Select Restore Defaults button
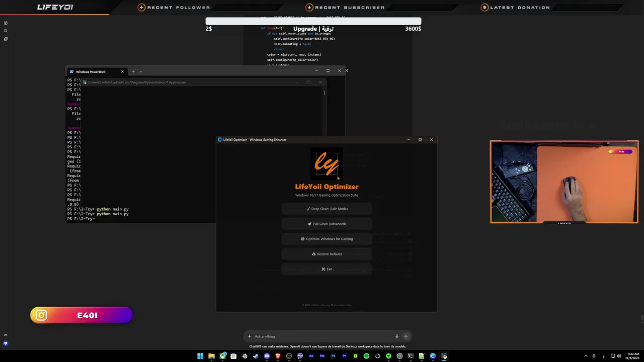 pyautogui.click(x=327, y=254)
